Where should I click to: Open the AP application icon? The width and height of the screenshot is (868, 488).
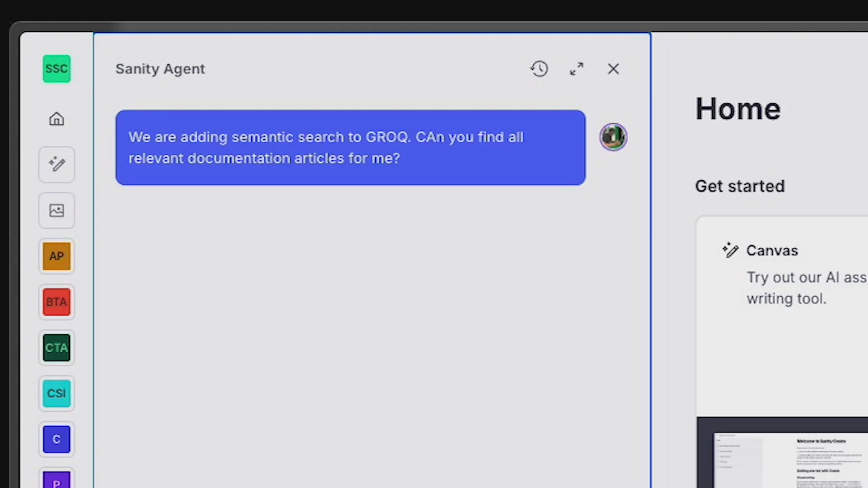pyautogui.click(x=56, y=256)
